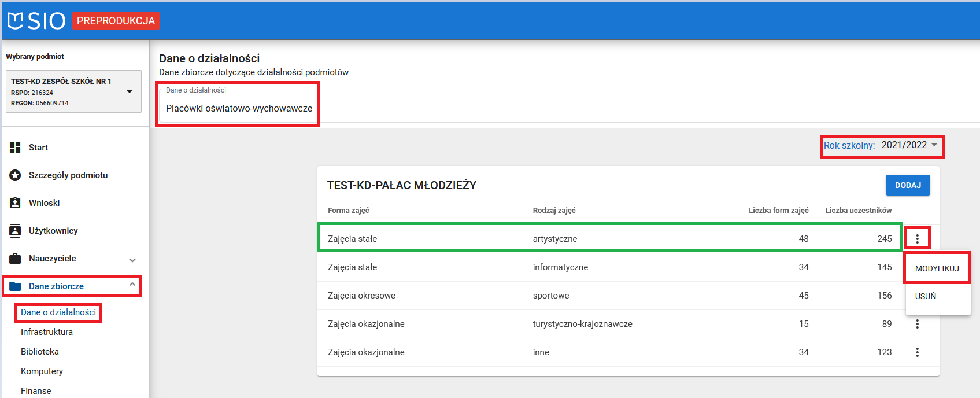This screenshot has width=980, height=398.
Task: Open three-dot menu for inne row
Action: click(x=917, y=352)
